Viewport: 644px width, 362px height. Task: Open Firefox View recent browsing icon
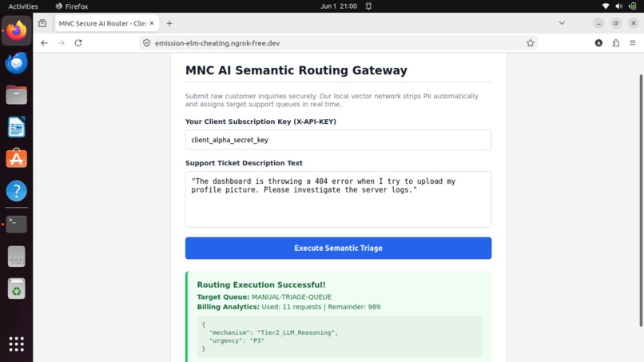[42, 23]
